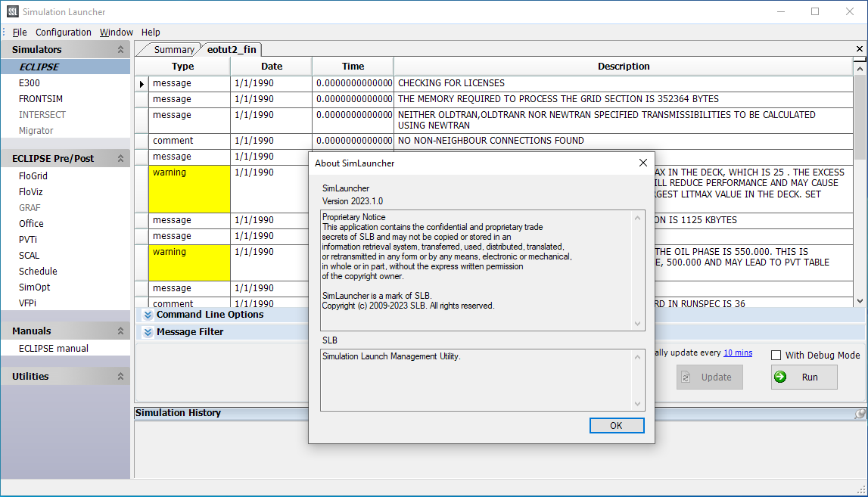Select the eotut2_fin tab

232,50
